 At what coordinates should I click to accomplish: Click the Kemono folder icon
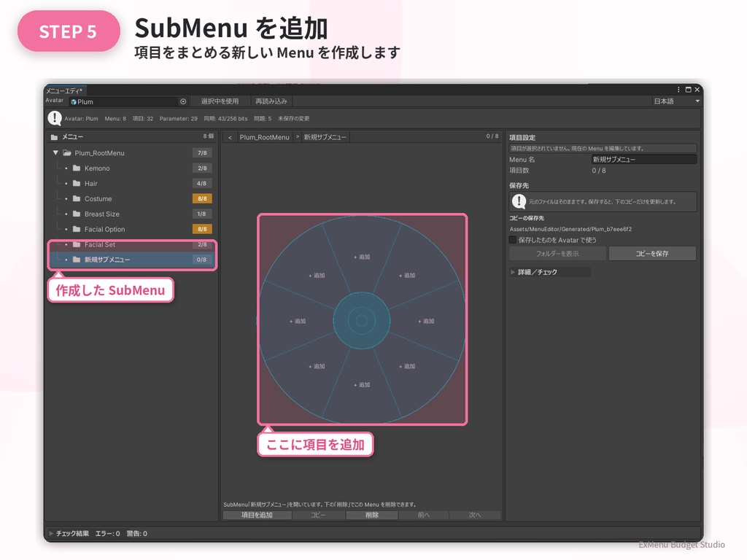(76, 168)
